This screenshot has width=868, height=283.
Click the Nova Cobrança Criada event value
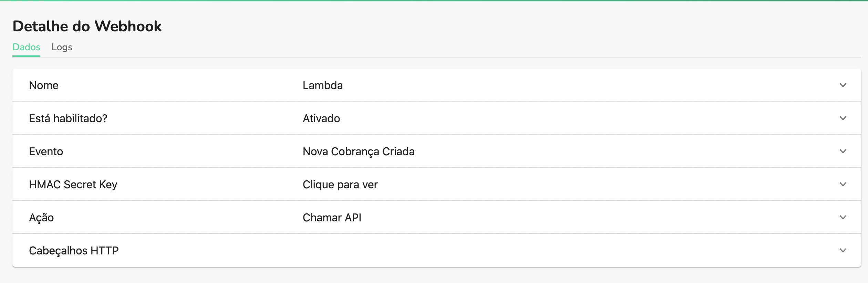(x=359, y=151)
